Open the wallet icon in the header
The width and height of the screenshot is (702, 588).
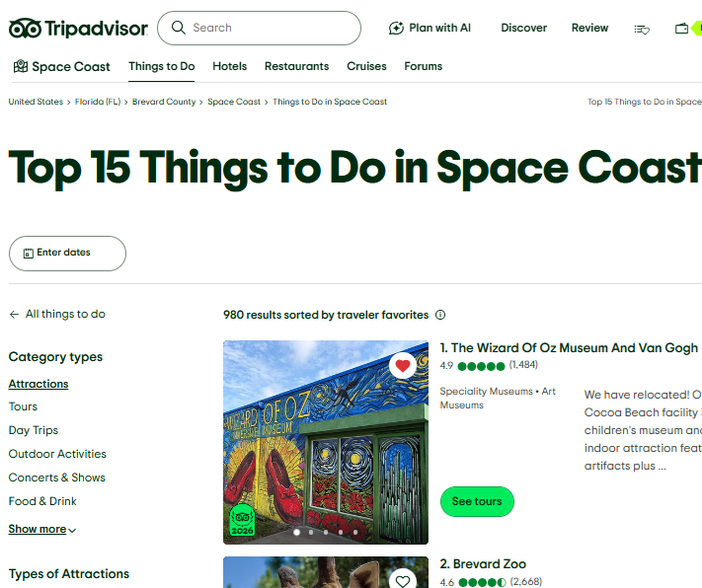(681, 29)
